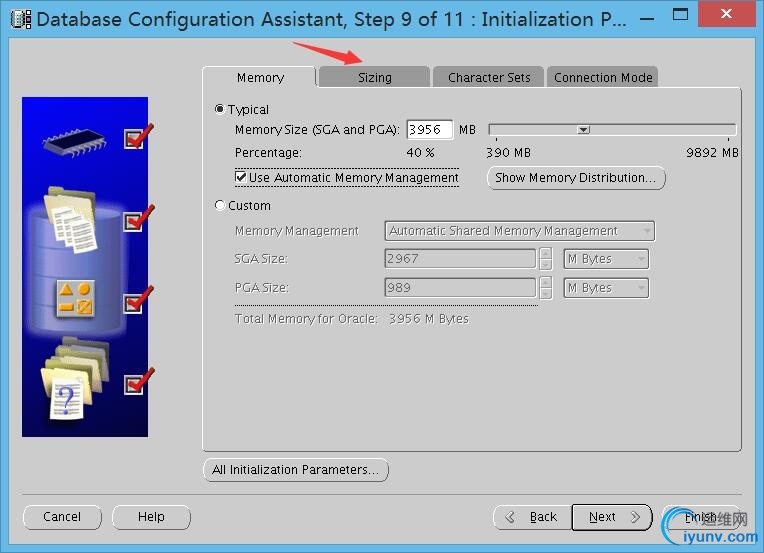Switch to the Connection Mode tab
The height and width of the screenshot is (553, 764).
tap(603, 77)
